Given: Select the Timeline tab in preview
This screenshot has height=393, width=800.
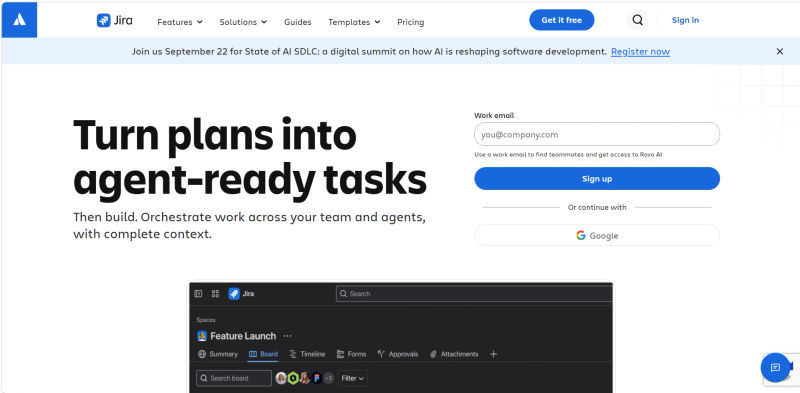Looking at the screenshot, I should (x=307, y=354).
